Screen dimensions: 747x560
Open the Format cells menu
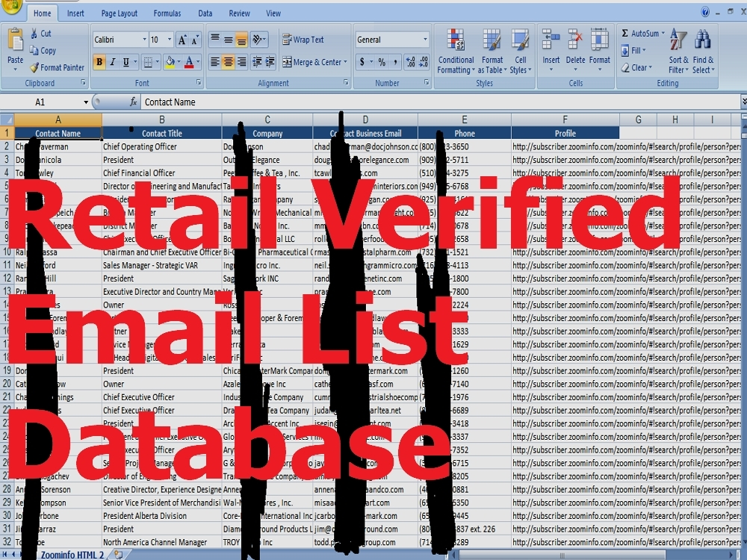coord(599,51)
